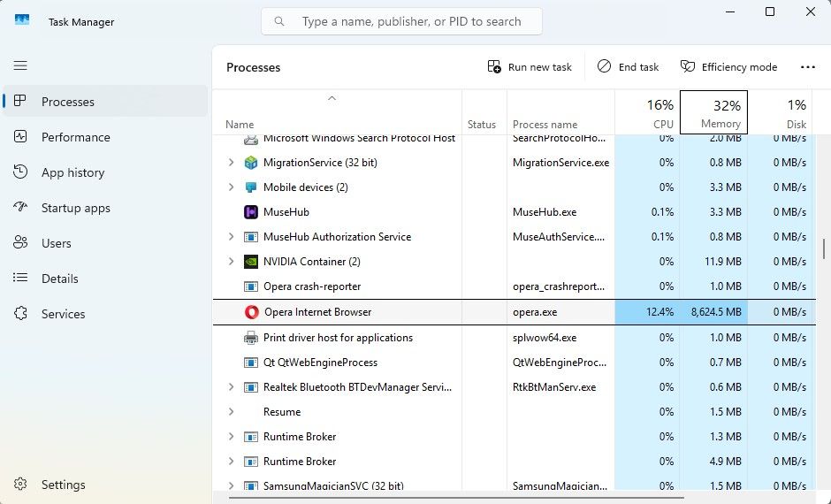Open the Processes page
Viewport: 831px width, 504px height.
(105, 101)
